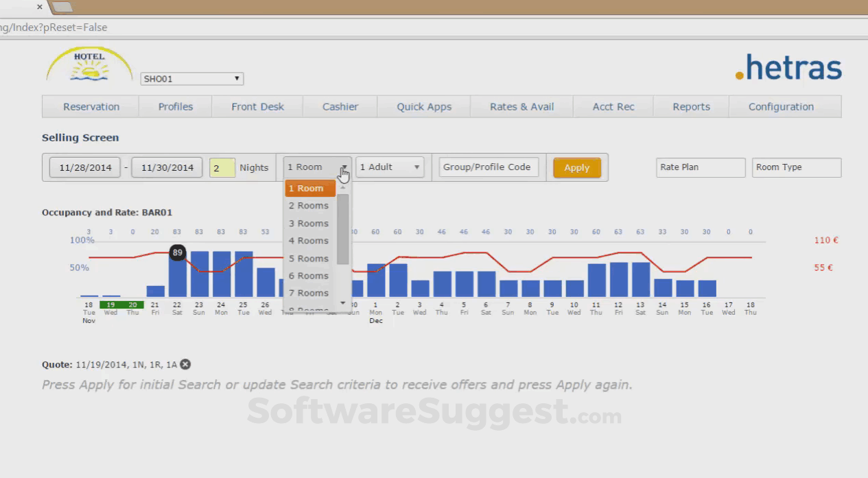Viewport: 868px width, 478px height.
Task: Focus the Group/Profile Code field
Action: 489,167
